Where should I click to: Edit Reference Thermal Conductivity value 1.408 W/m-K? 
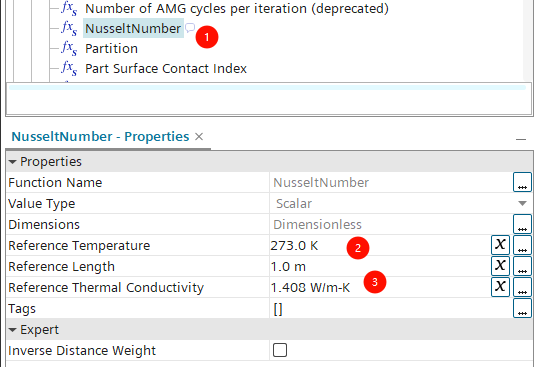[310, 288]
